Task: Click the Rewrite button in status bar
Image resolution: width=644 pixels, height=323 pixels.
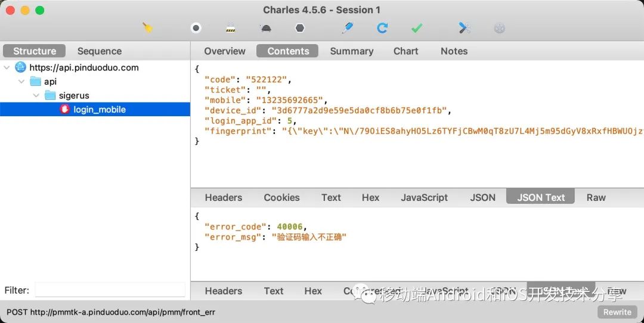Action: pyautogui.click(x=617, y=312)
